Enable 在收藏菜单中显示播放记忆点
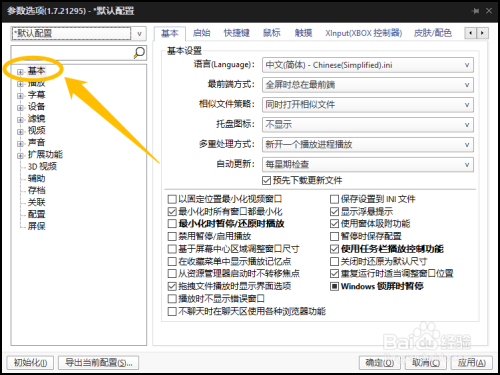The height and width of the screenshot is (375, 500). tap(172, 261)
